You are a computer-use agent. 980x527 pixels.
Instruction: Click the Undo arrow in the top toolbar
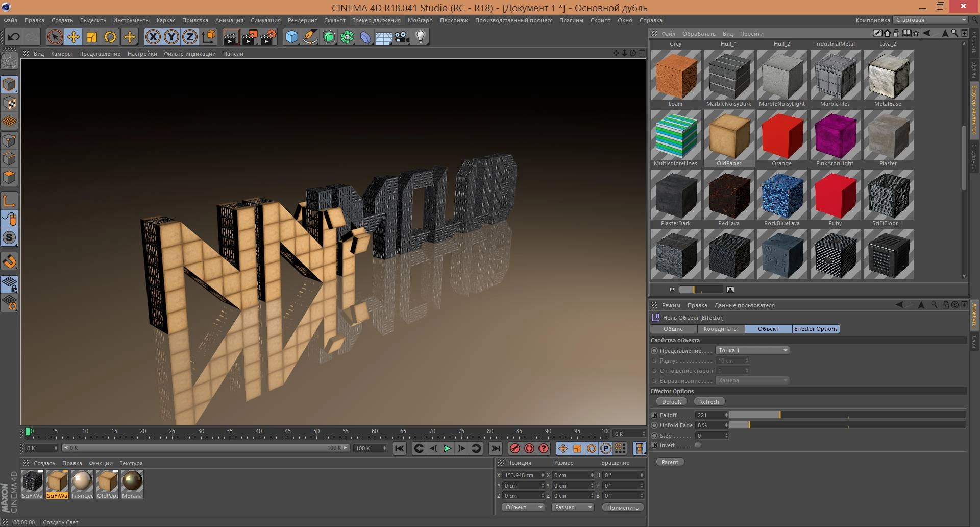click(x=14, y=37)
